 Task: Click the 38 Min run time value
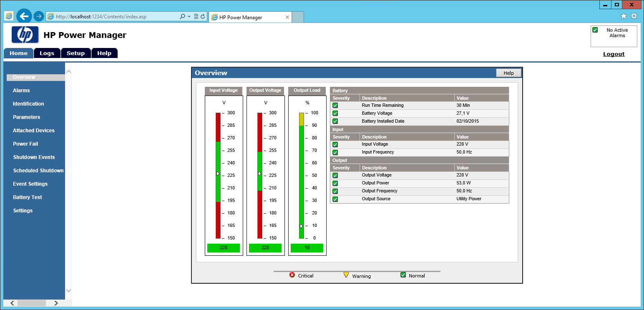point(463,106)
